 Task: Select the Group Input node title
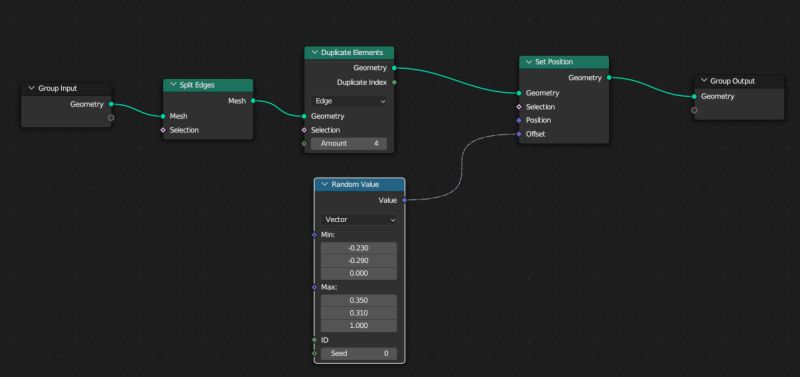[x=58, y=88]
